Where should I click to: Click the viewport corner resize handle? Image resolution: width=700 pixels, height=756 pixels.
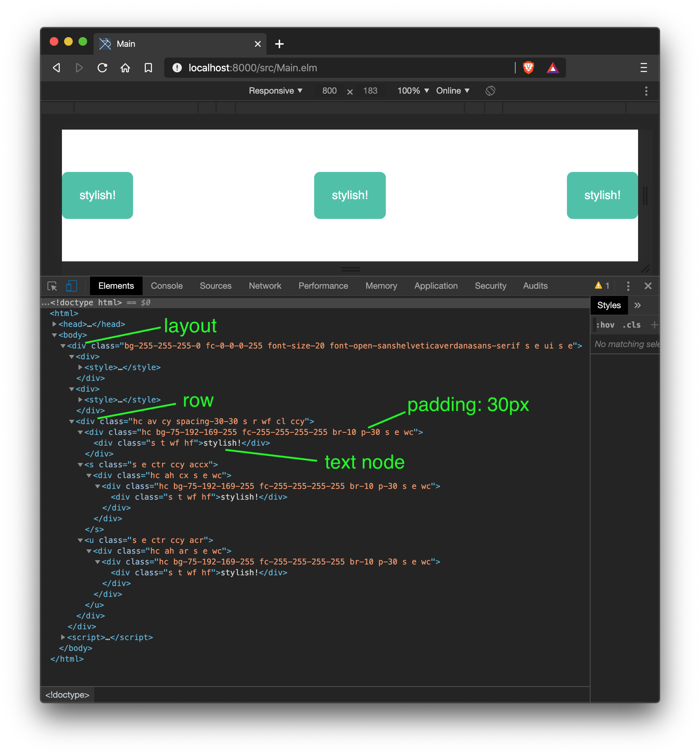(645, 269)
